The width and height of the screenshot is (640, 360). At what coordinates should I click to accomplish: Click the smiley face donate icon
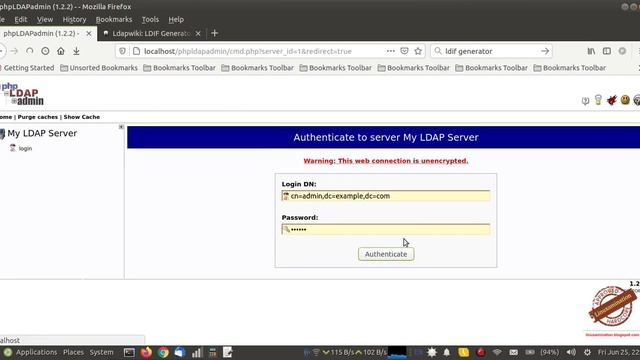point(625,100)
